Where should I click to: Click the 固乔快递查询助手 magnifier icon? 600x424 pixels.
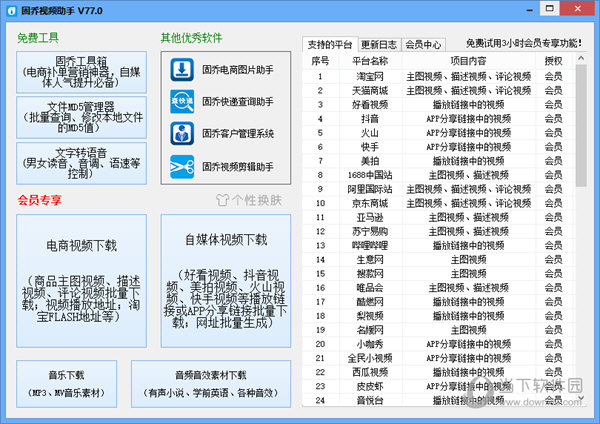tap(182, 101)
